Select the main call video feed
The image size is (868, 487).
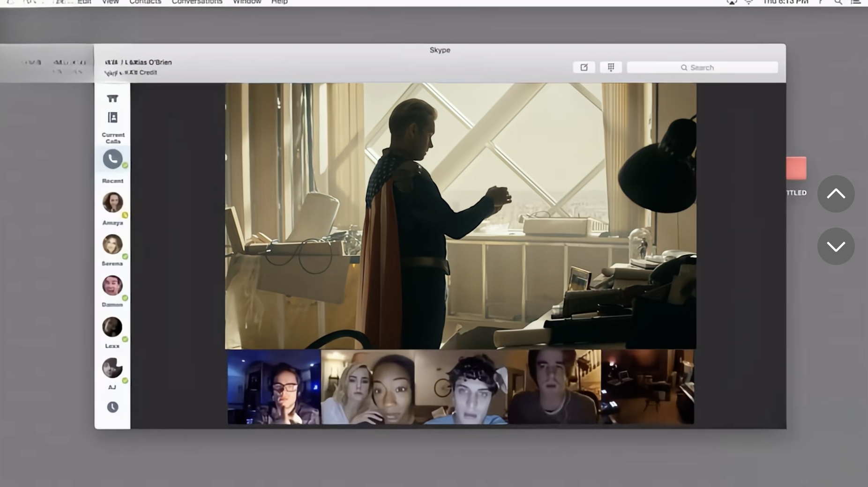461,216
